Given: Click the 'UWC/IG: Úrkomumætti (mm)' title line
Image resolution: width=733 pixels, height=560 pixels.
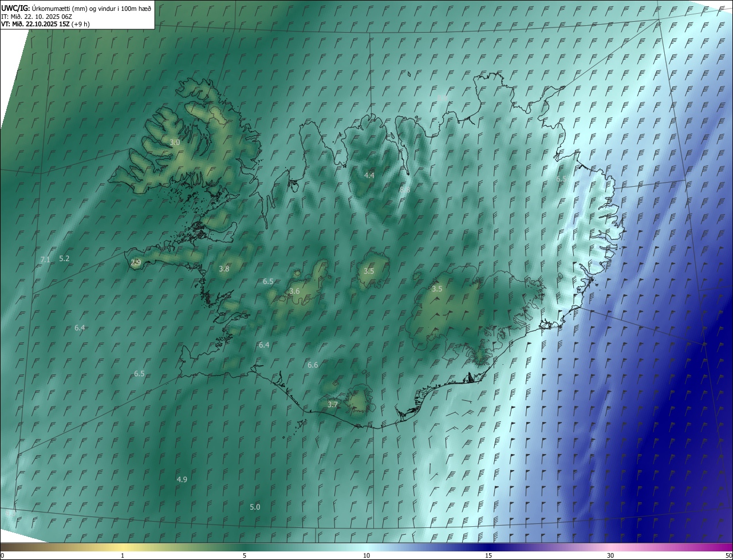Looking at the screenshot, I should (x=76, y=7).
